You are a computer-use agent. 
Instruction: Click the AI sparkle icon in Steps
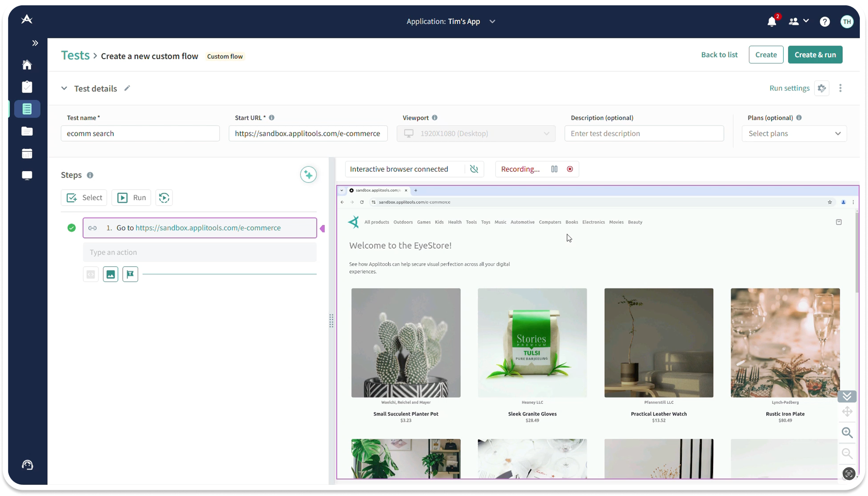308,175
